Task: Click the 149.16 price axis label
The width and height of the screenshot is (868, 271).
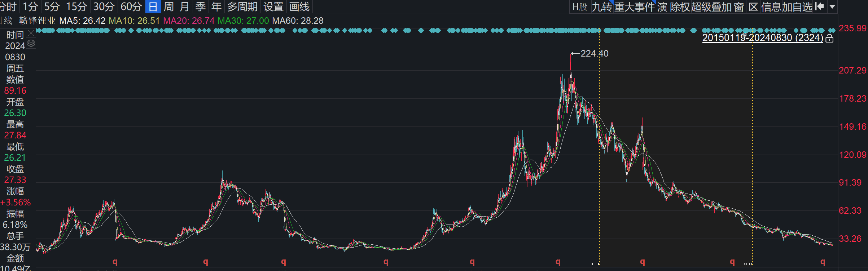Action: 852,126
